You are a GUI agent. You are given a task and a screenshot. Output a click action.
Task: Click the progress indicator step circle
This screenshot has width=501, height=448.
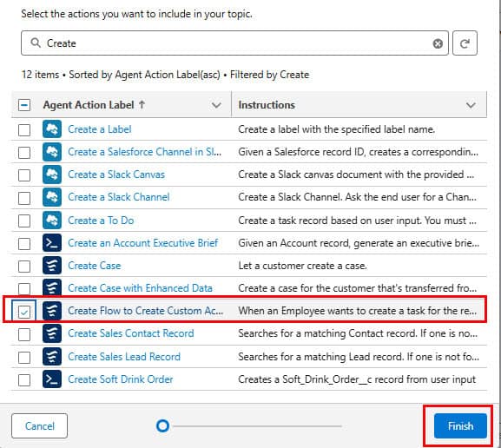tap(162, 425)
